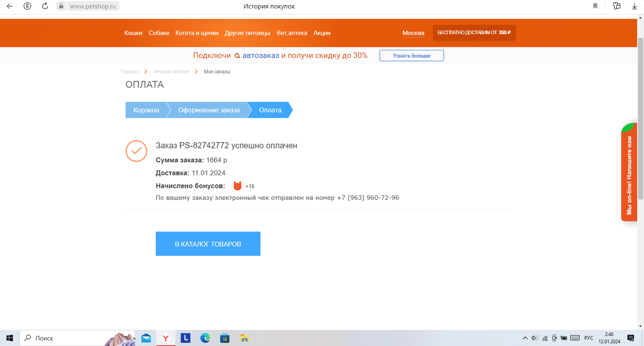This screenshot has width=644, height=346.
Task: Open Windows notification center icon
Action: click(x=631, y=338)
